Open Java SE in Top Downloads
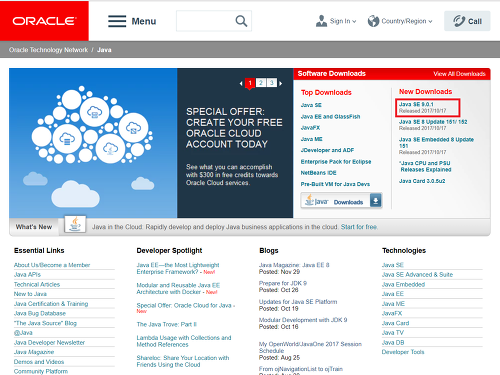 pyautogui.click(x=311, y=105)
